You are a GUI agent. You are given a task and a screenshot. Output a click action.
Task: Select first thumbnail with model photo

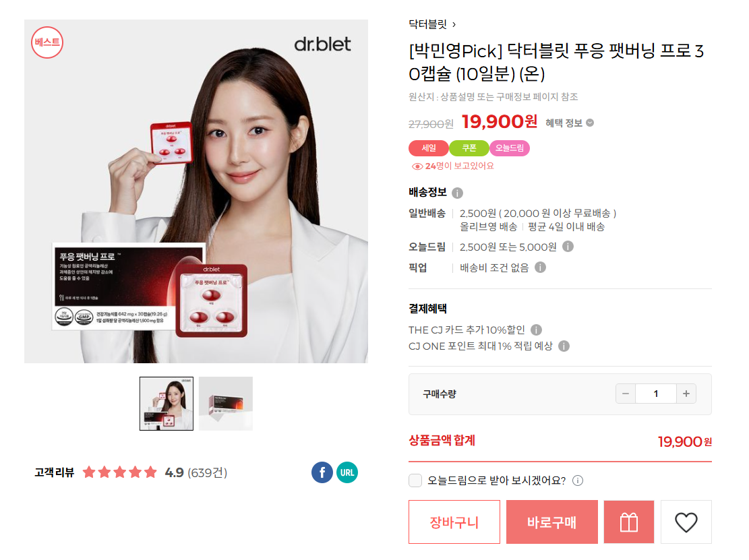pyautogui.click(x=167, y=404)
